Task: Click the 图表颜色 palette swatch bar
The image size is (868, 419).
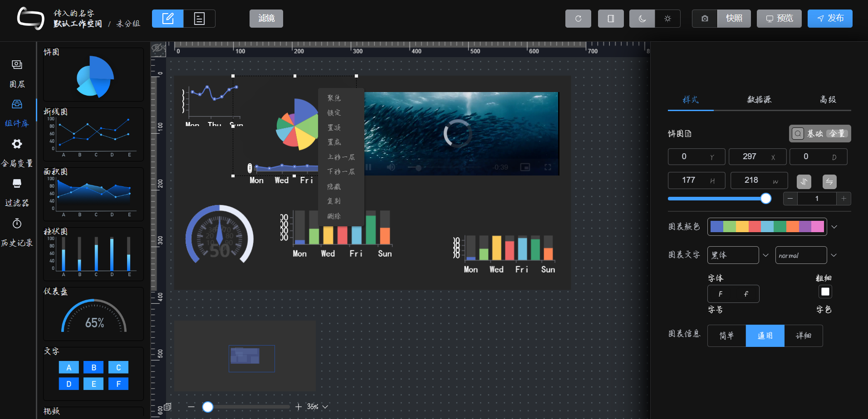Action: 767,227
